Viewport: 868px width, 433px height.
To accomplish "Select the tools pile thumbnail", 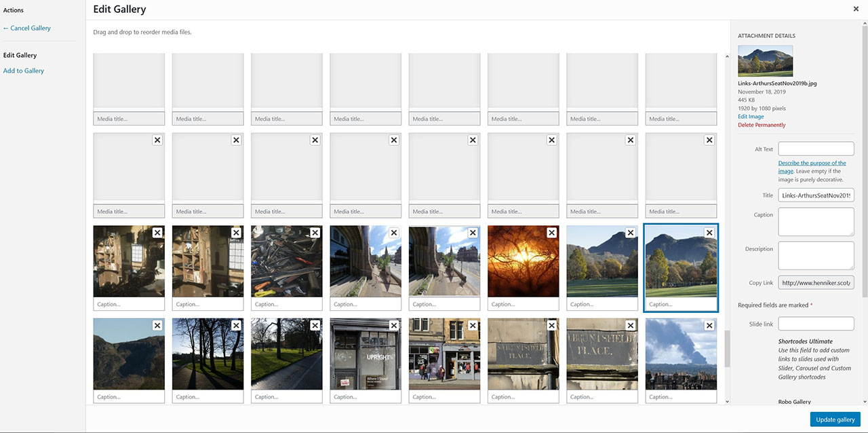I will (286, 261).
